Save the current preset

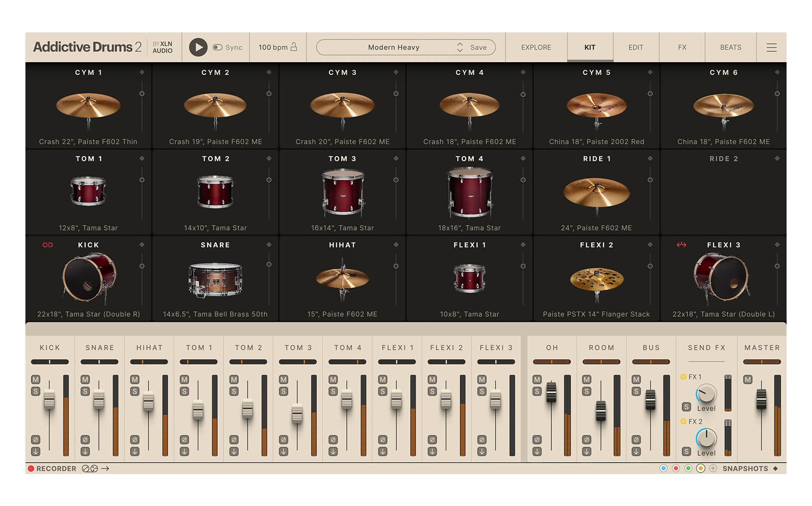point(479,47)
